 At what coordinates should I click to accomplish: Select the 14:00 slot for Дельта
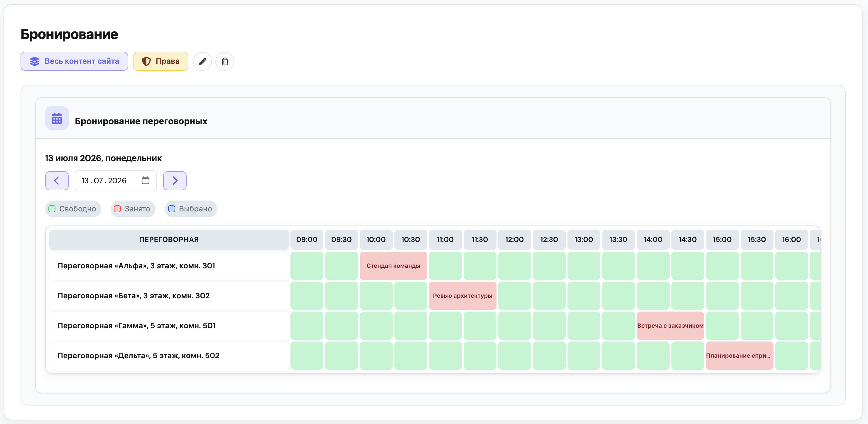(653, 356)
